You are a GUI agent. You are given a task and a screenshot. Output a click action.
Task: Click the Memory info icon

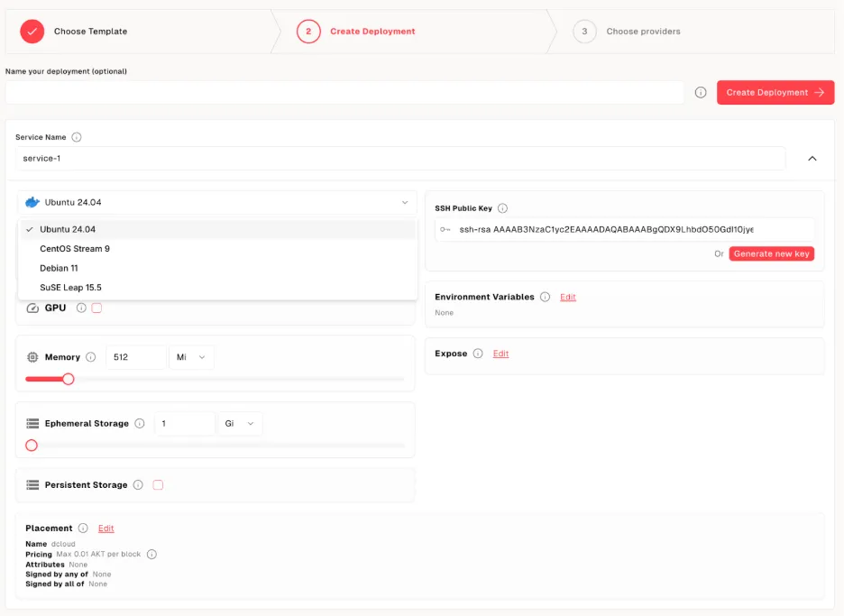click(91, 357)
